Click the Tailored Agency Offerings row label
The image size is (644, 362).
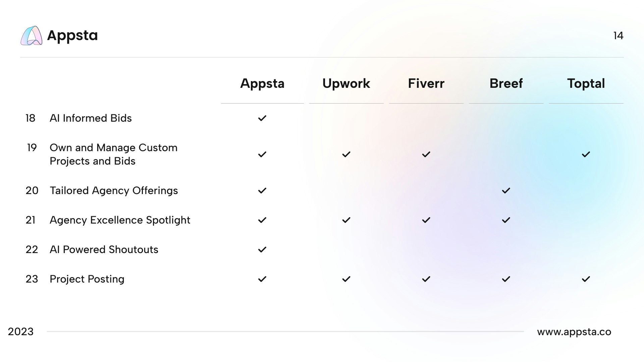pos(114,191)
